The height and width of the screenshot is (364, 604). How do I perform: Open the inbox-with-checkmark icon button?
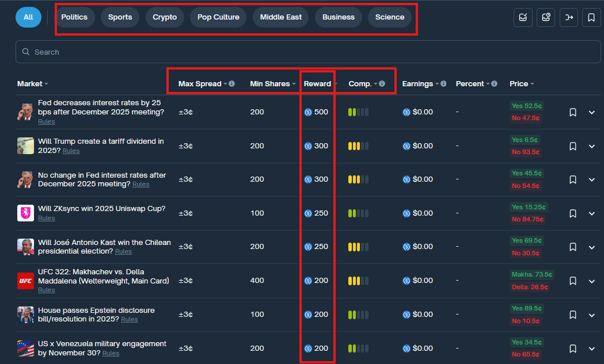coord(523,17)
